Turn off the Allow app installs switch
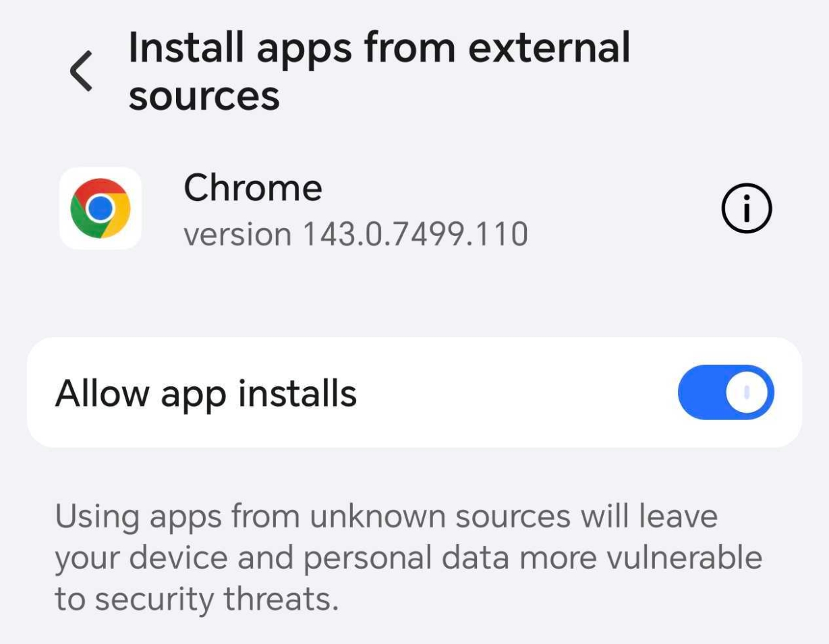Image resolution: width=829 pixels, height=644 pixels. click(726, 392)
